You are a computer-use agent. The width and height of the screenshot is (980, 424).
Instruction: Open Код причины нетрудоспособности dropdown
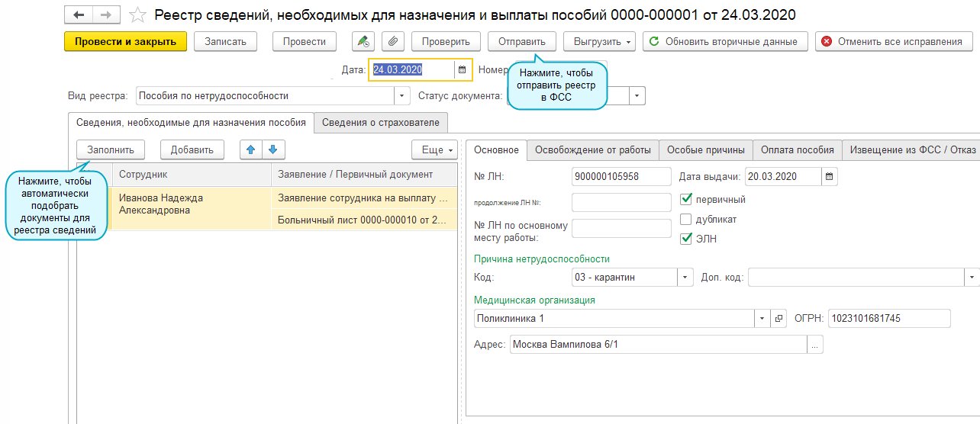[x=685, y=278]
